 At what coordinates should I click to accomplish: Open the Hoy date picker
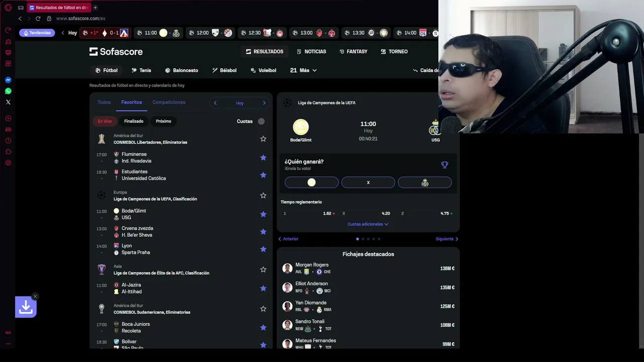(239, 103)
